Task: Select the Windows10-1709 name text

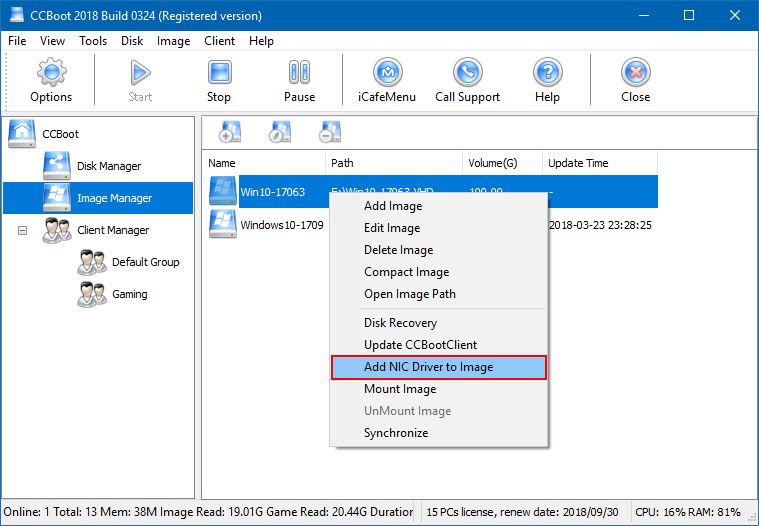Action: pyautogui.click(x=282, y=225)
